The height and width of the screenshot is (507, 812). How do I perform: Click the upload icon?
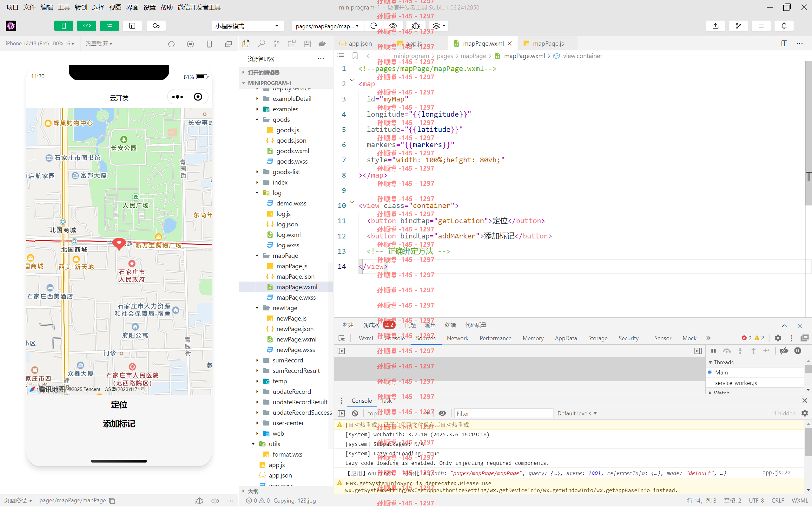[x=715, y=26]
